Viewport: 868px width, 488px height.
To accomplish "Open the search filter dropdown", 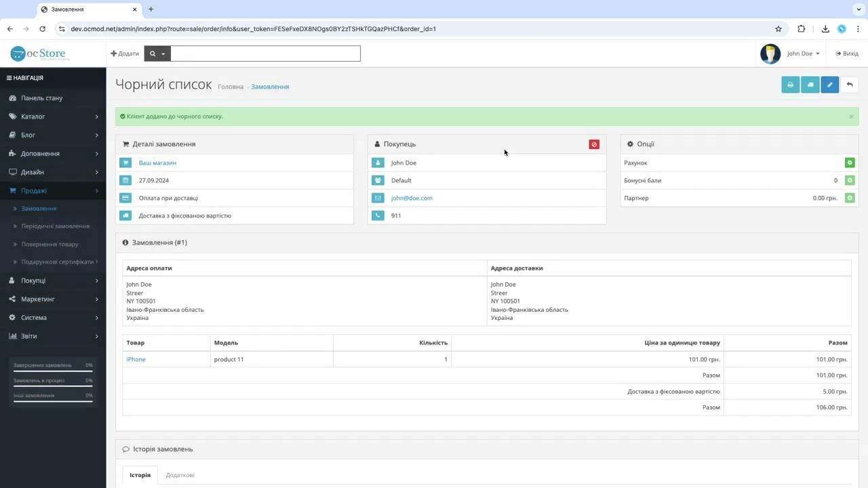I will coord(157,54).
